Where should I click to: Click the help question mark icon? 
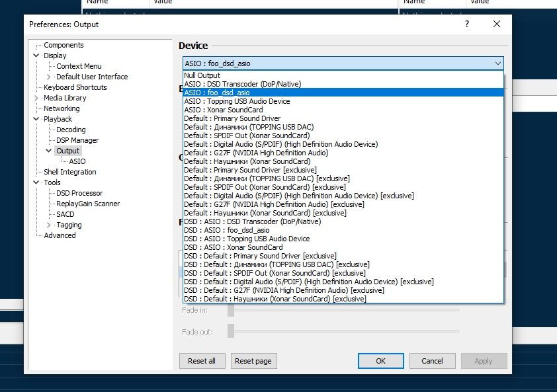click(467, 24)
